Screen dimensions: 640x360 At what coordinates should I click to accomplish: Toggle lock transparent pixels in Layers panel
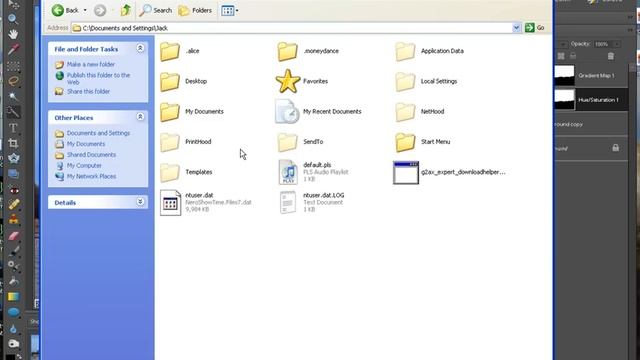point(561,56)
